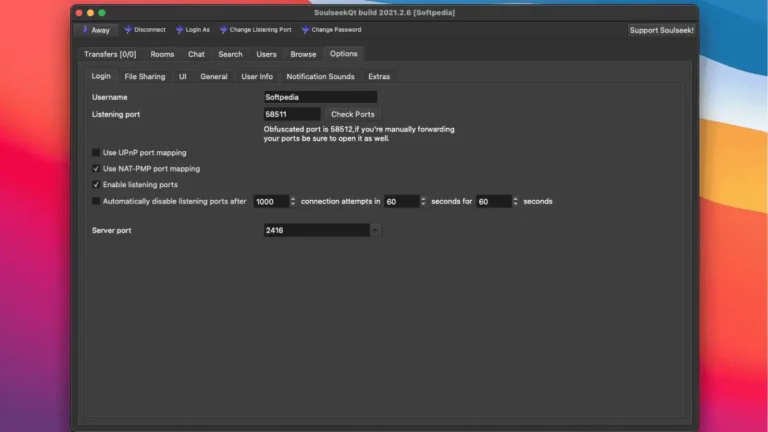
Task: Select the Login sub-tab
Action: 101,76
